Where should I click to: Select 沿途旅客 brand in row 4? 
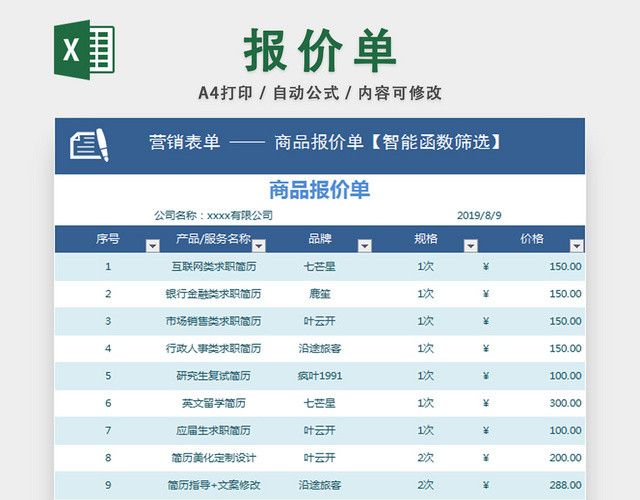coord(320,349)
